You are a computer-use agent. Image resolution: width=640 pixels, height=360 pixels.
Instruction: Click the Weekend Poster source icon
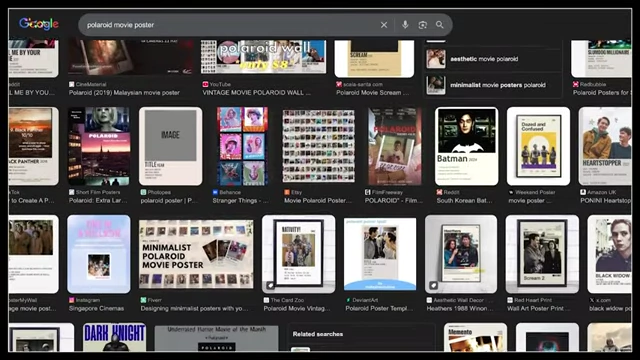click(511, 192)
